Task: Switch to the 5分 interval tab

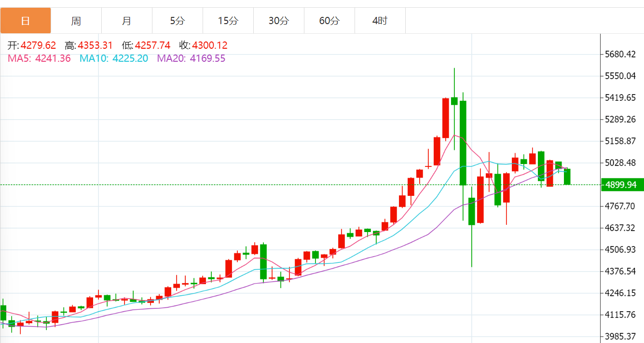Action: click(177, 21)
